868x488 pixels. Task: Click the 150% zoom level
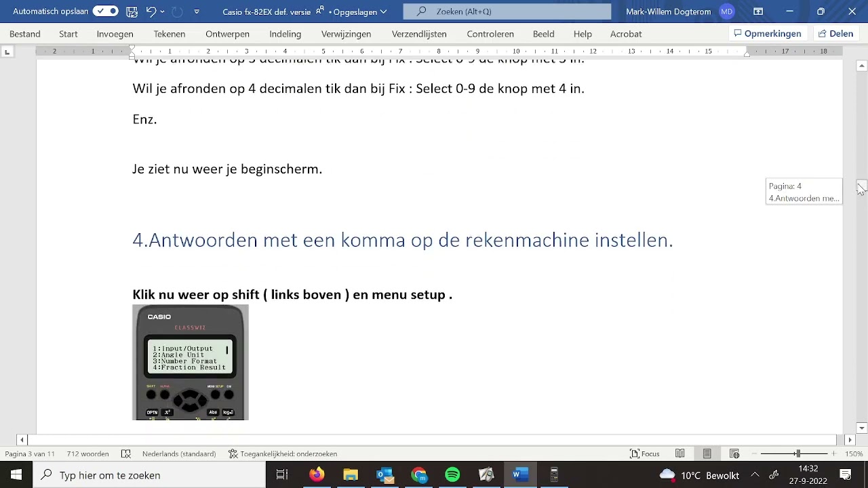pyautogui.click(x=854, y=454)
